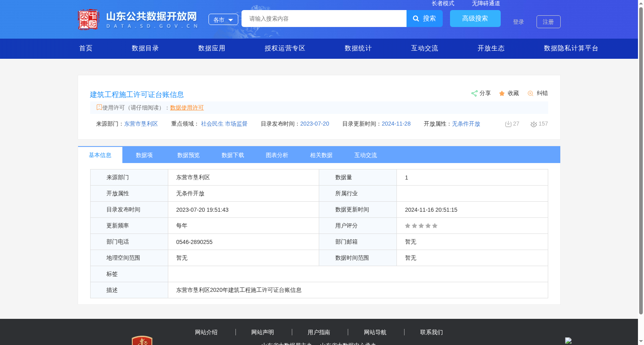Click the 网站介绍 footer link
The width and height of the screenshot is (644, 345).
pos(206,333)
